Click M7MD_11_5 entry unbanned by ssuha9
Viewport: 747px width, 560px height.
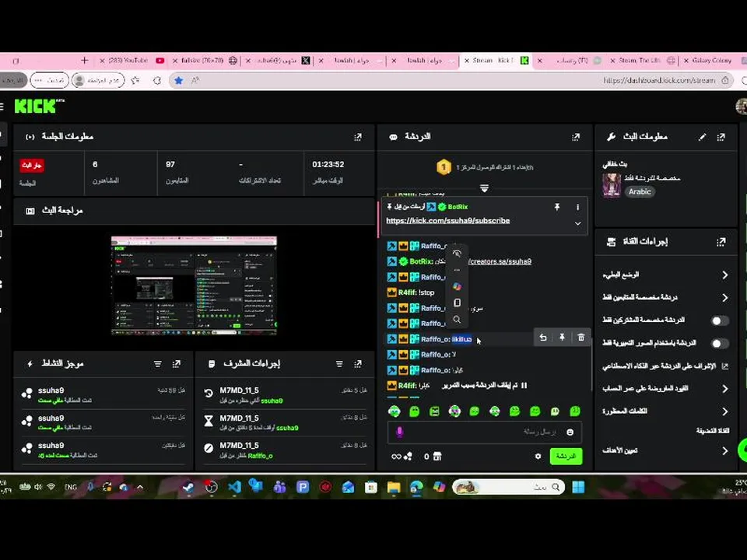pyautogui.click(x=285, y=395)
